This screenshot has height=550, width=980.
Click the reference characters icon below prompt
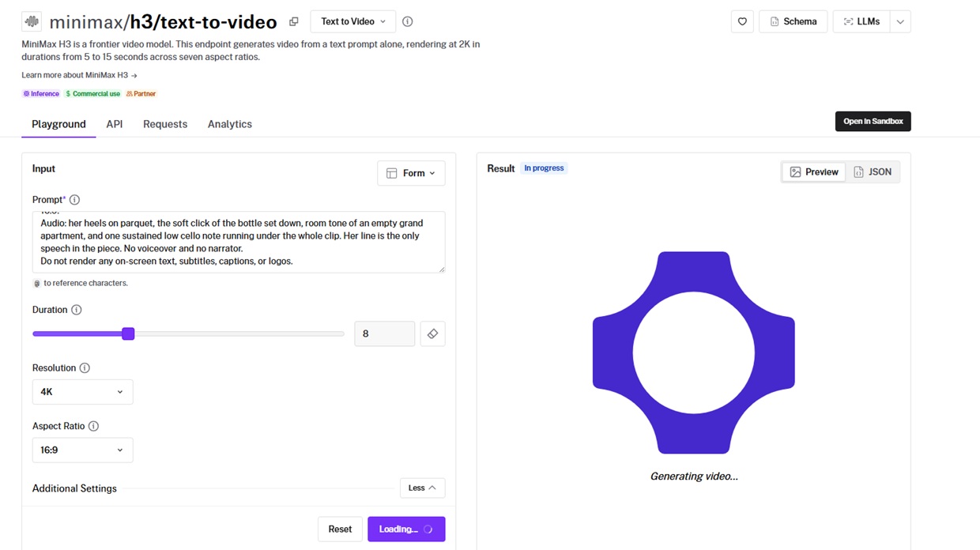(36, 283)
